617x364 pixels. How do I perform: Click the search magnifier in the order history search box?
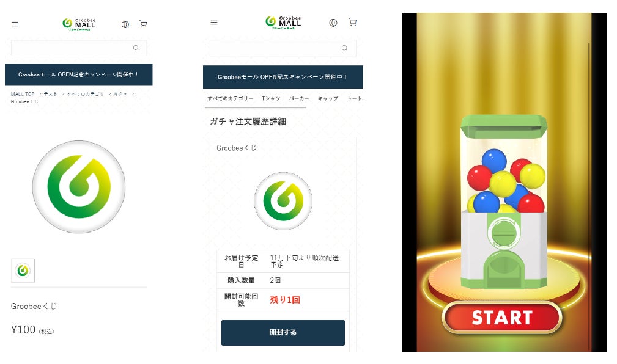(345, 48)
